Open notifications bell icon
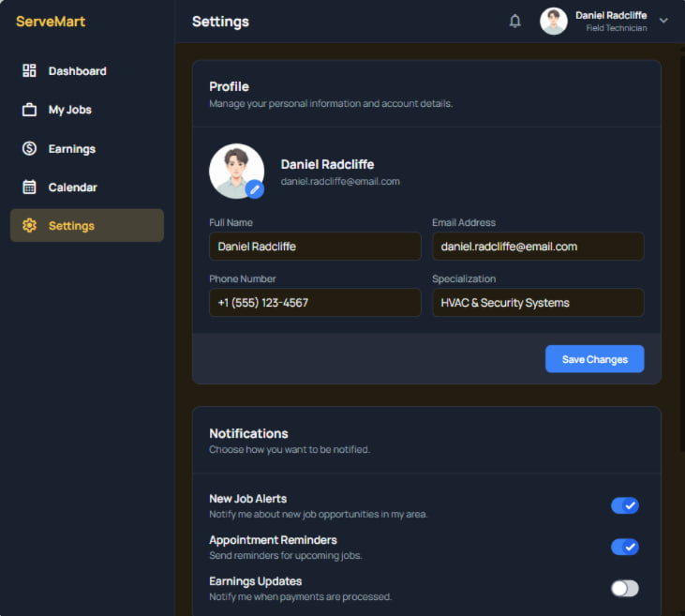This screenshot has width=685, height=616. (515, 21)
